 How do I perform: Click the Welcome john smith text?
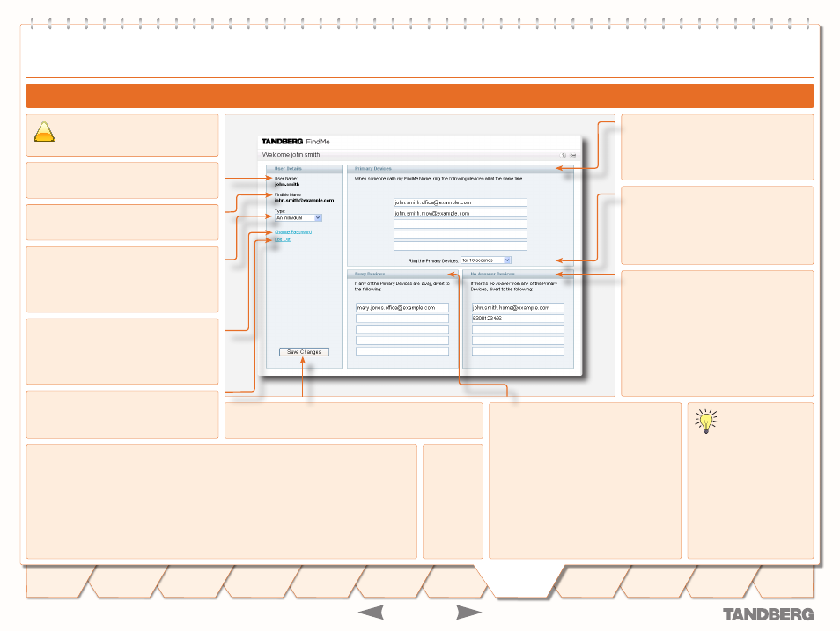pyautogui.click(x=291, y=155)
